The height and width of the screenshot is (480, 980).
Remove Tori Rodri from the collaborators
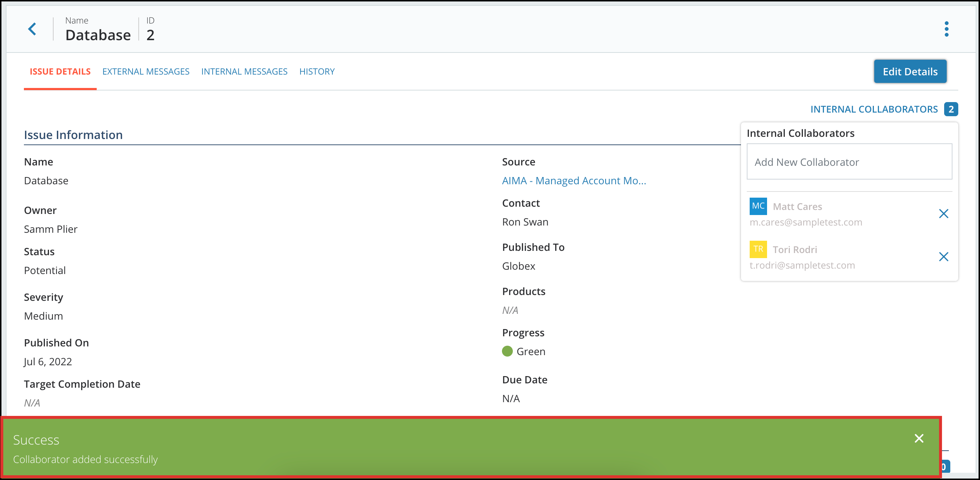[x=943, y=257]
